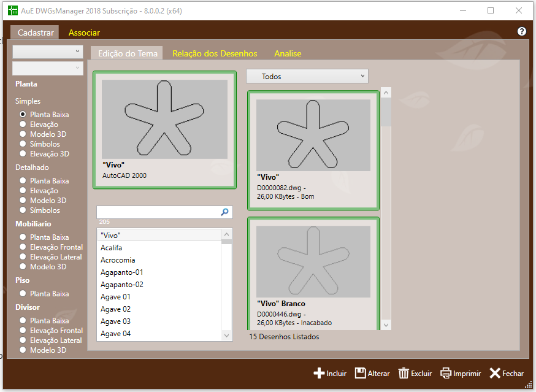Click the Fechar X icon
The height and width of the screenshot is (392, 536).
coord(495,373)
